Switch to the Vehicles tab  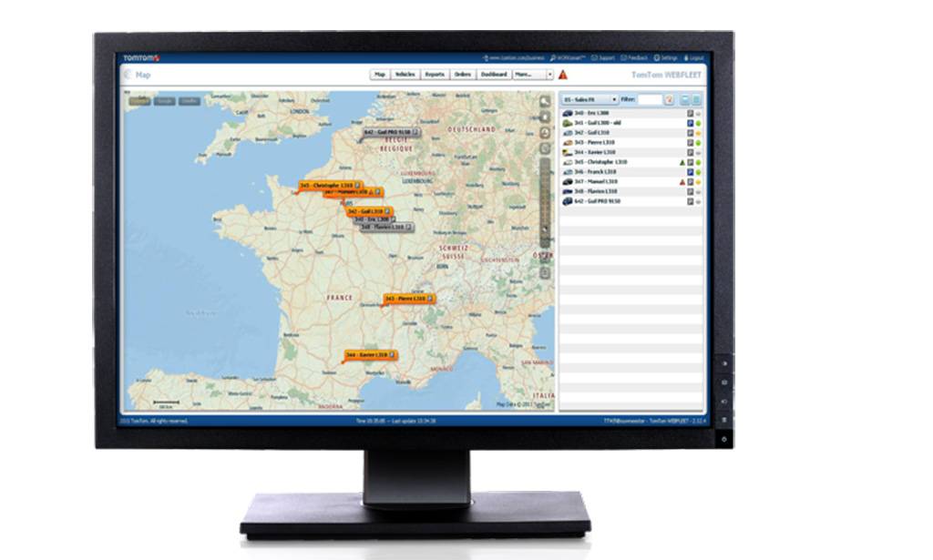405,76
